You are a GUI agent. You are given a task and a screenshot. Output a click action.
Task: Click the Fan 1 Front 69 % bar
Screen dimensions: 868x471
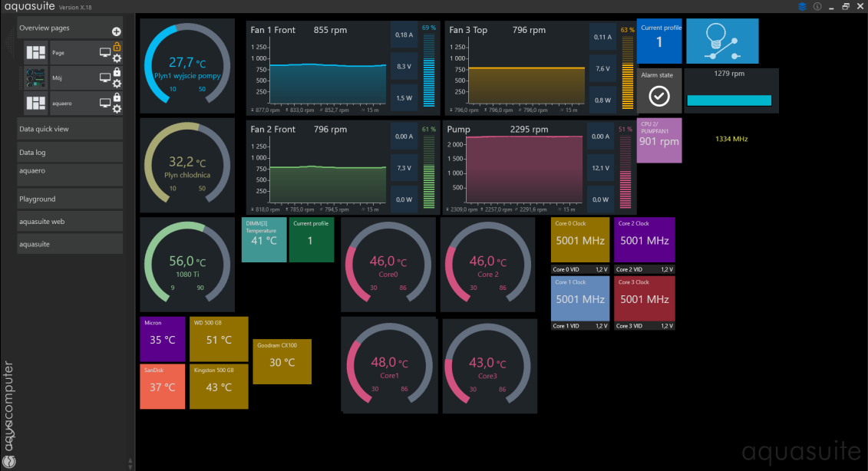[x=429, y=71]
